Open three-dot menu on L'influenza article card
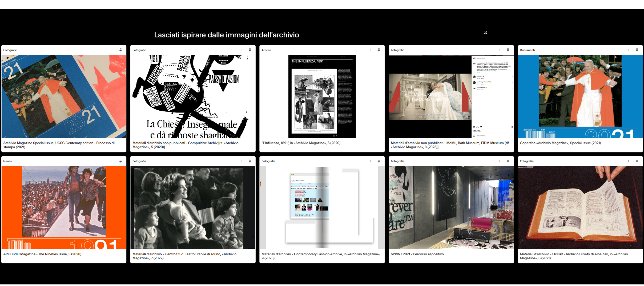Image resolution: width=644 pixels, height=286 pixels. coord(370,50)
